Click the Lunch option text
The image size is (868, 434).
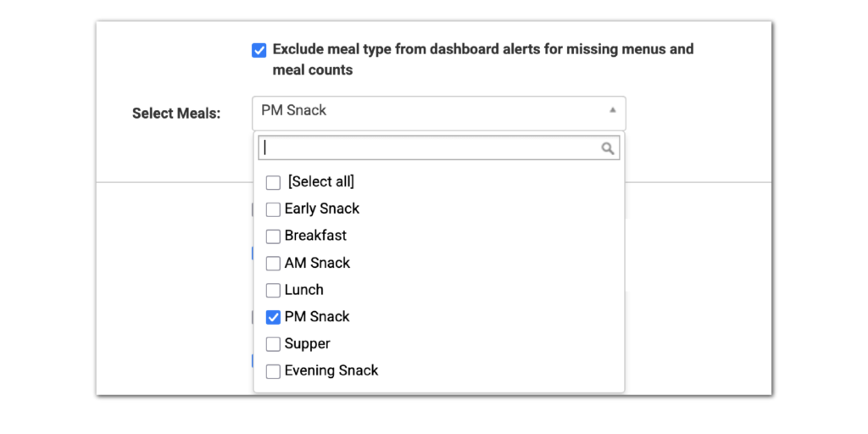[303, 290]
